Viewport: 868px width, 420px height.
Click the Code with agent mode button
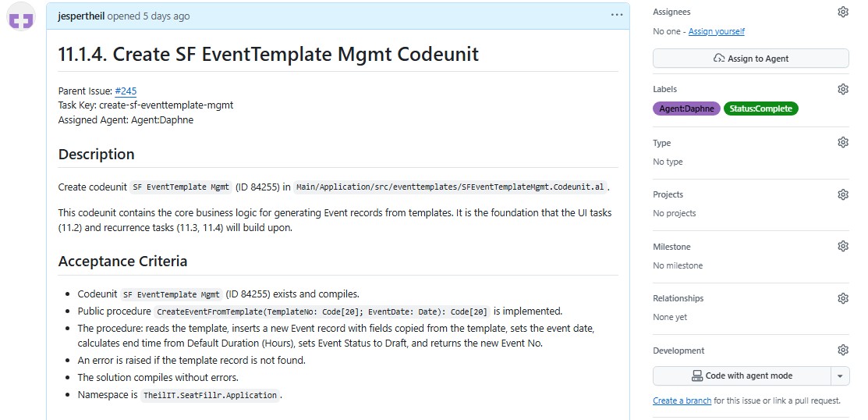pyautogui.click(x=741, y=376)
